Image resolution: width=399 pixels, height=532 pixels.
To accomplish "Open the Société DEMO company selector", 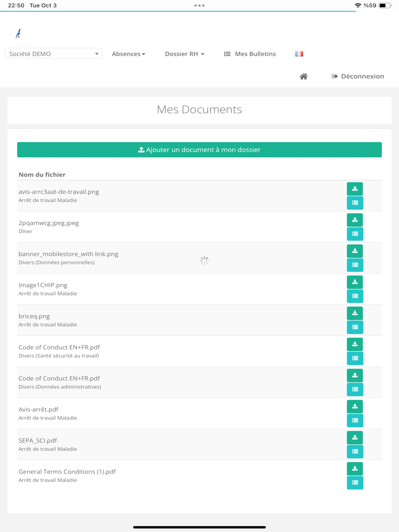I will [x=53, y=53].
